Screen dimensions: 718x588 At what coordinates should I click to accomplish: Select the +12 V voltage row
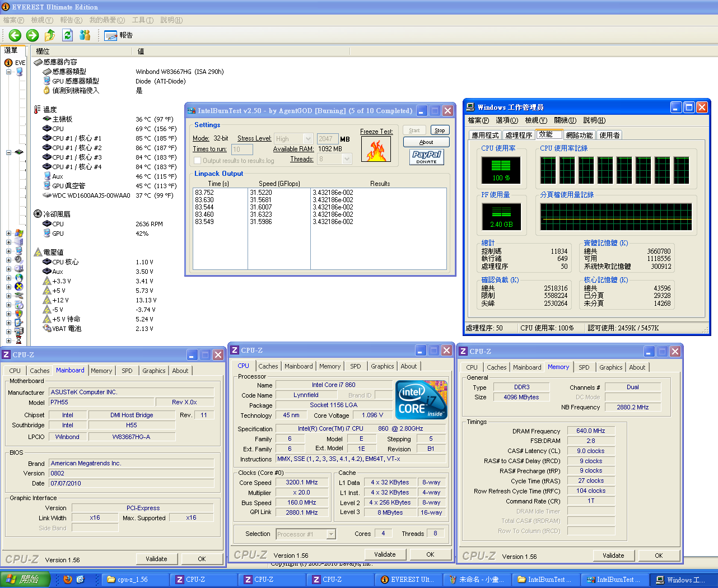pyautogui.click(x=100, y=300)
